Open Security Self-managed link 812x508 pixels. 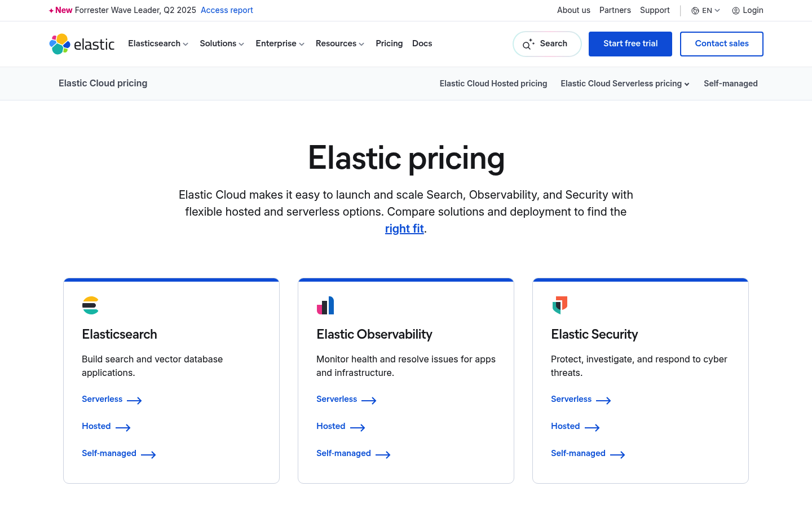(x=579, y=453)
